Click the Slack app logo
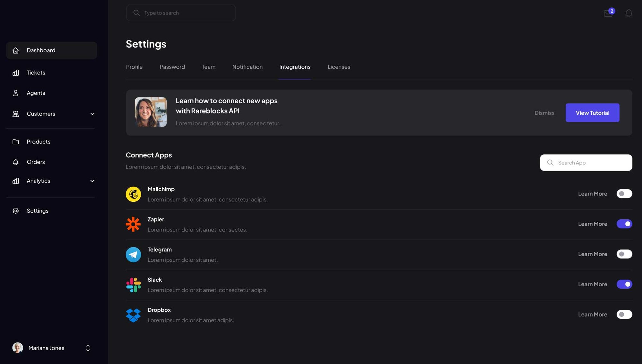Viewport: 642px width, 364px height. pyautogui.click(x=133, y=284)
